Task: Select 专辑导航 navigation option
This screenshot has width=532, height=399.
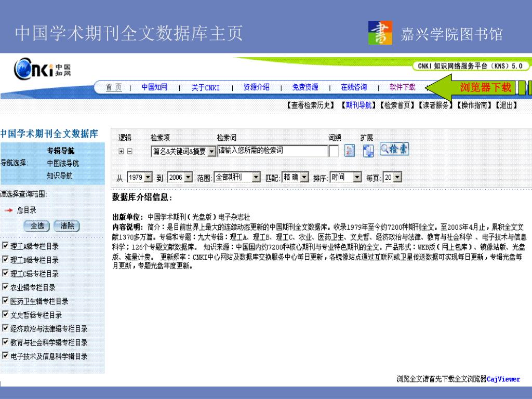Action: click(x=60, y=151)
